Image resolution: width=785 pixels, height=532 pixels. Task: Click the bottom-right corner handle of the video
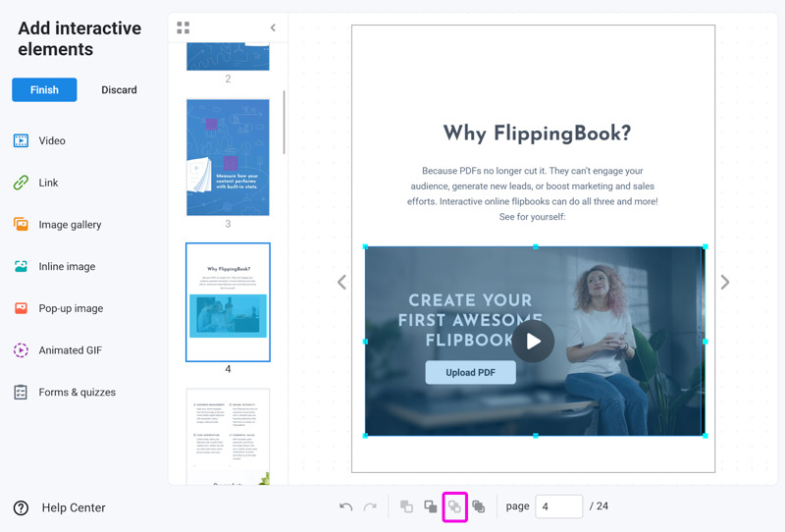[705, 436]
